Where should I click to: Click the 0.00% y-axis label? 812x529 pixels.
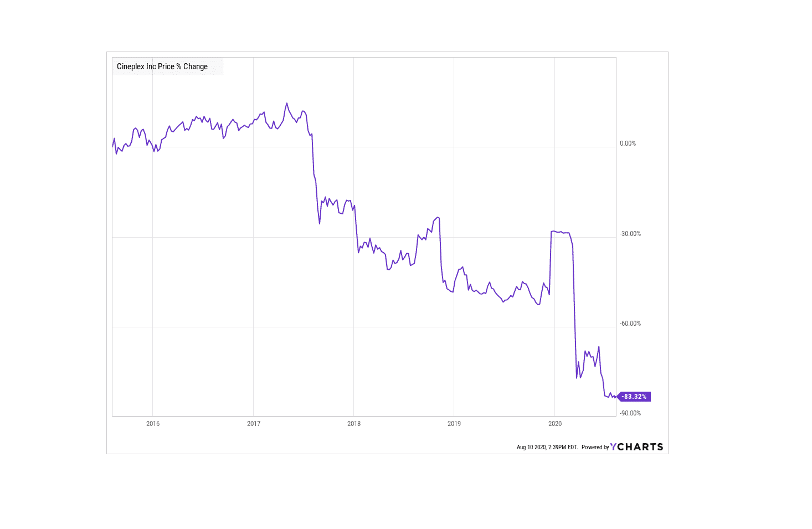point(628,143)
